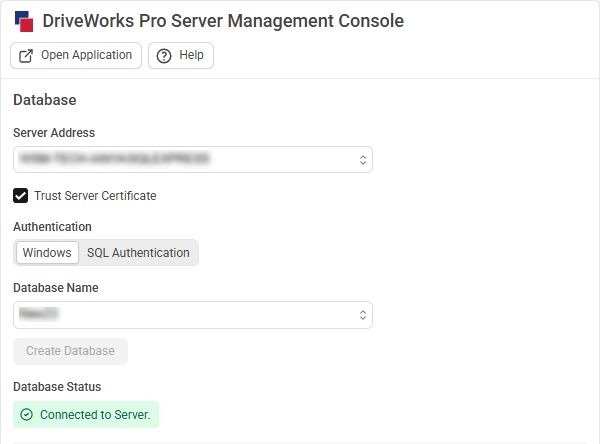Click the DriveWorks logo icon
The image size is (600, 444).
[24, 21]
